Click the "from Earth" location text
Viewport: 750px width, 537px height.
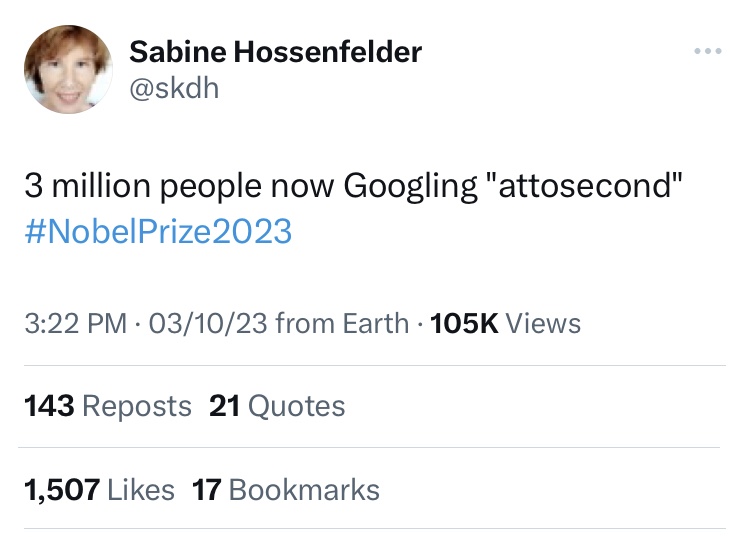tap(341, 323)
